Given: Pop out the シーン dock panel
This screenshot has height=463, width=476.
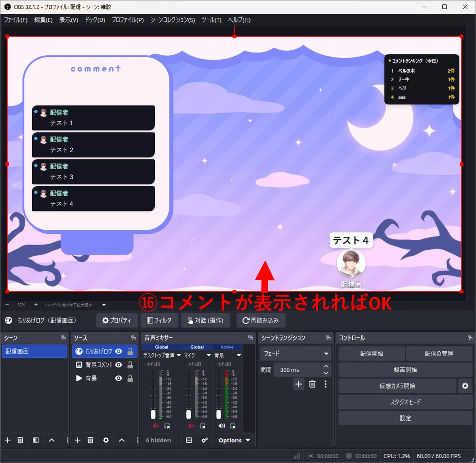Looking at the screenshot, I should (63, 338).
